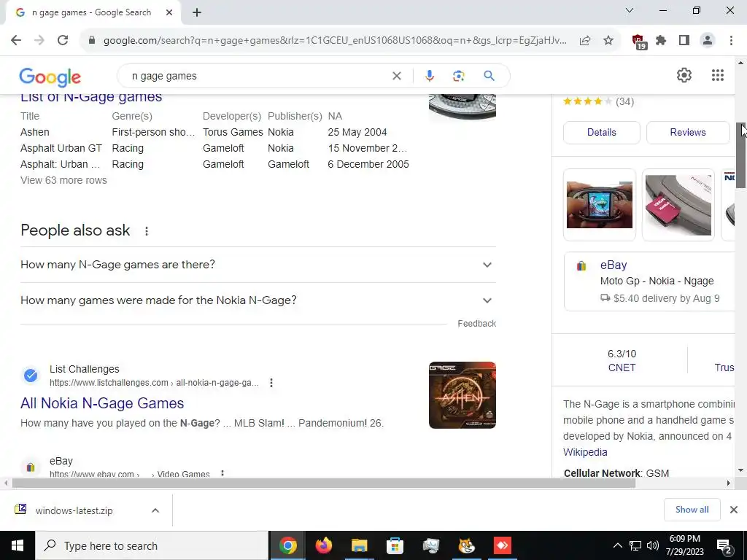
Task: Follow the Wikipedia link in the description
Action: pos(585,452)
